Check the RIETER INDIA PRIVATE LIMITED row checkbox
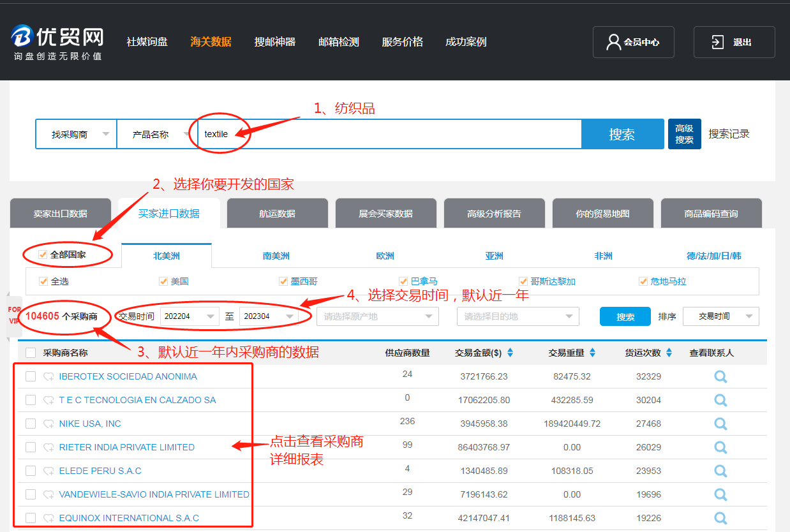 31,447
